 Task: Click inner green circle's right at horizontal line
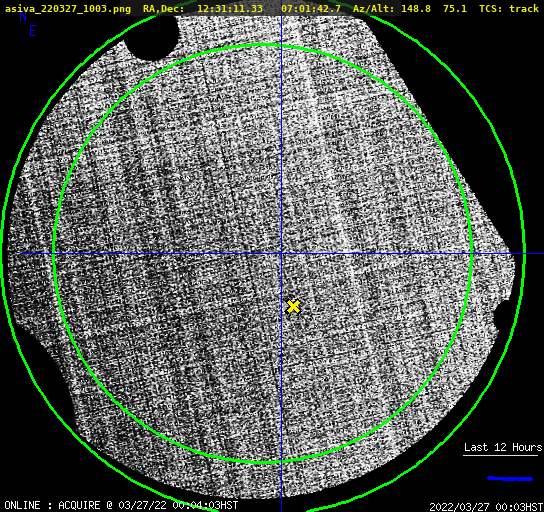click(x=471, y=254)
